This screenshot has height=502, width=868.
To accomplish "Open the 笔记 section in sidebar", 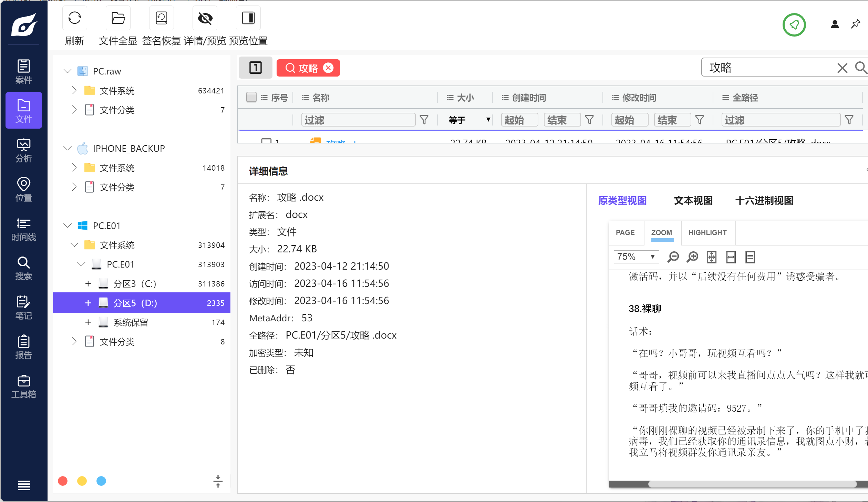I will [x=23, y=307].
